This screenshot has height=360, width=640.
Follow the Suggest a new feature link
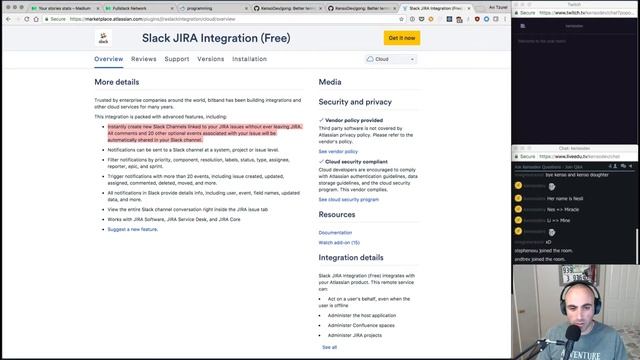133,229
